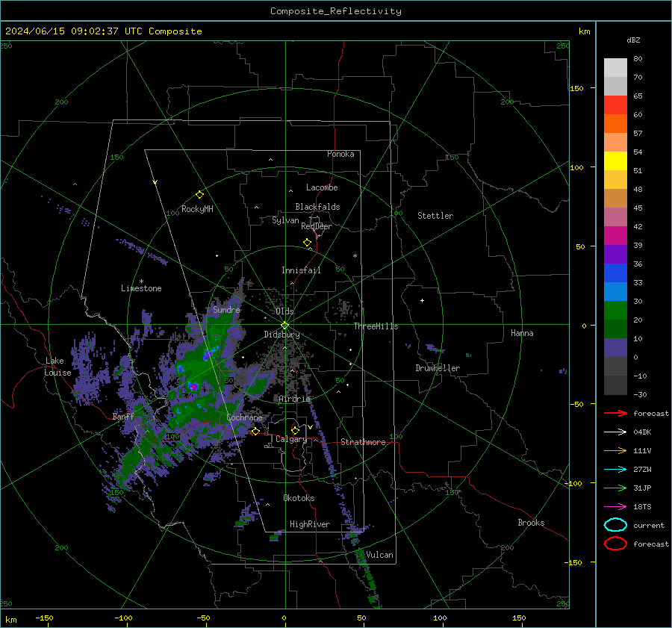Click the yellow radar site marker near Didsbury
Image resolution: width=672 pixels, height=628 pixels.
(285, 326)
